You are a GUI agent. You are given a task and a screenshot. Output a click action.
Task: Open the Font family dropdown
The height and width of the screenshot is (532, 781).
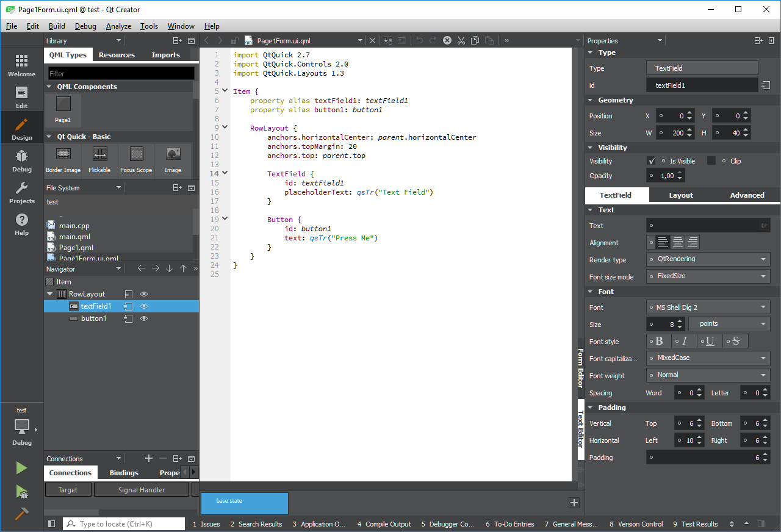tap(708, 307)
